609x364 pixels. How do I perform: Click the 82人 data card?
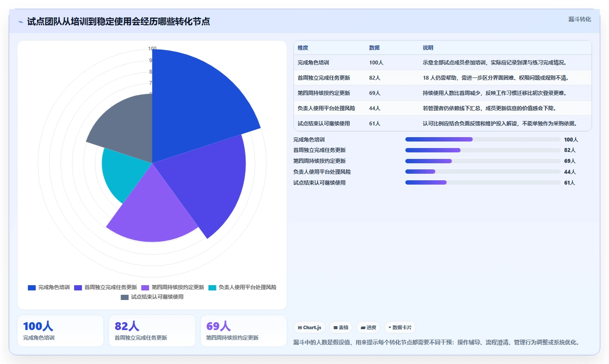click(152, 331)
